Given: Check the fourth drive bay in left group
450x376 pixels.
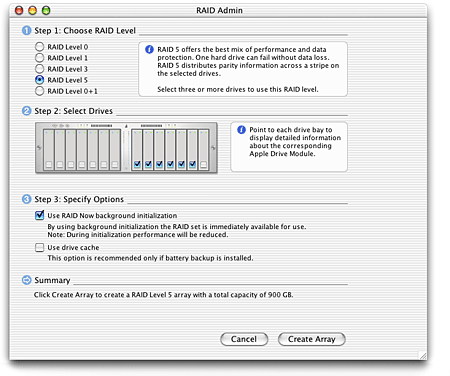Looking at the screenshot, I should (82, 164).
